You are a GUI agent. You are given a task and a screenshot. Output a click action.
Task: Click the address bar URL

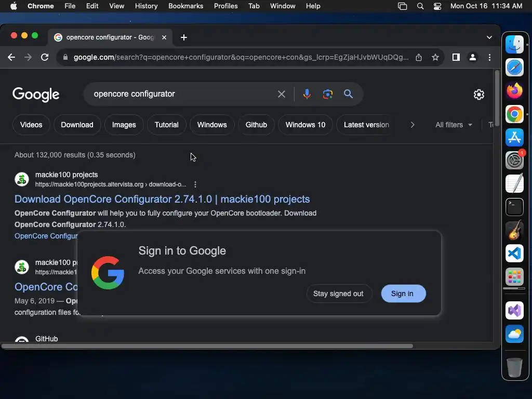241,57
